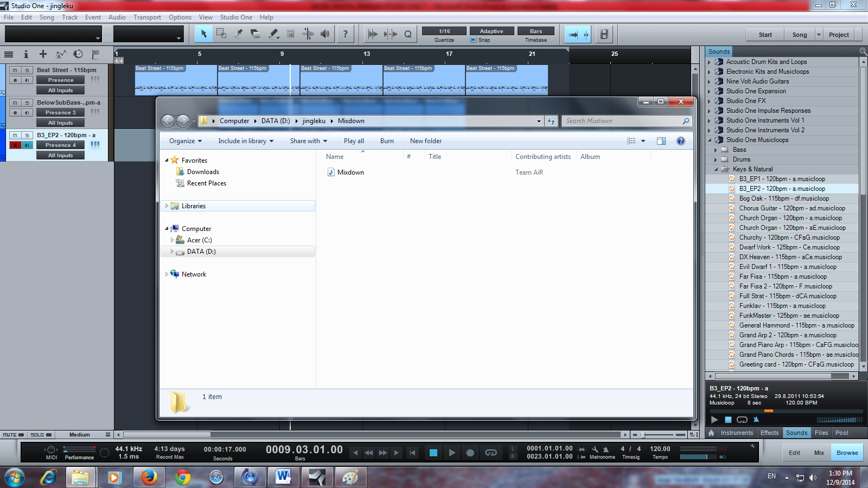
Task: Expand the Libraries tree node
Action: coord(167,206)
